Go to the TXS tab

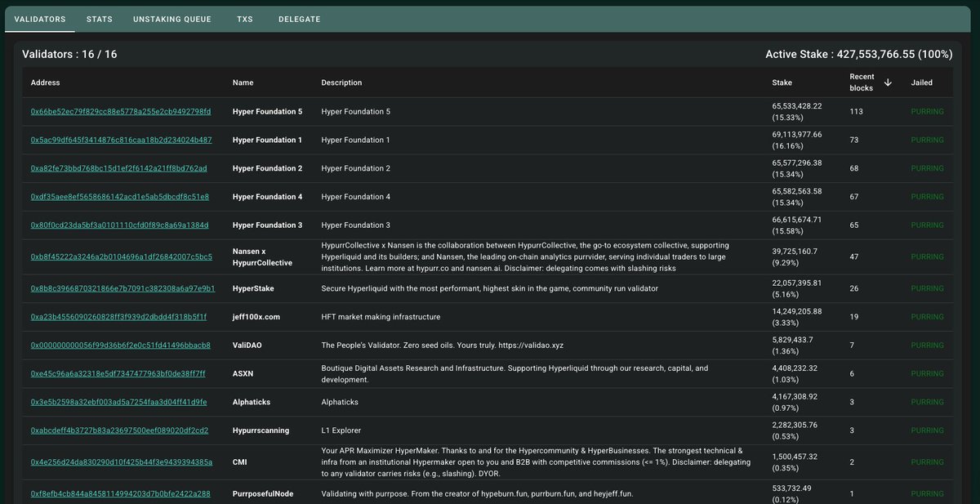click(x=245, y=19)
